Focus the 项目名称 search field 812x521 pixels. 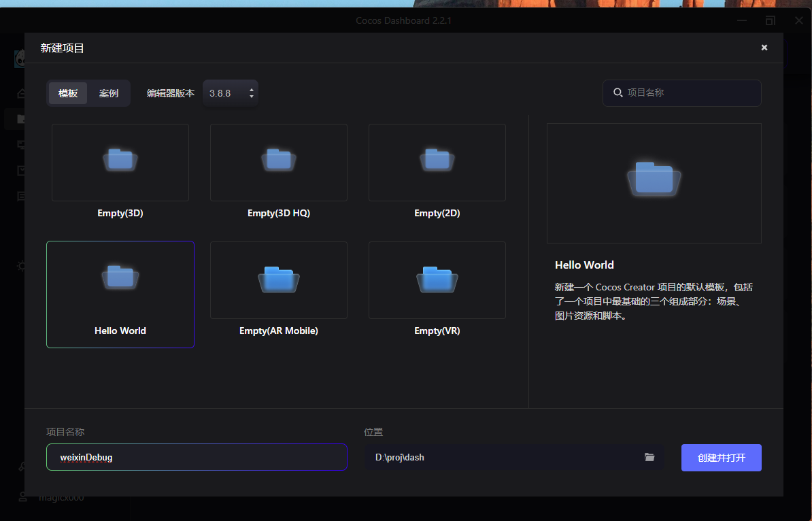(x=682, y=93)
